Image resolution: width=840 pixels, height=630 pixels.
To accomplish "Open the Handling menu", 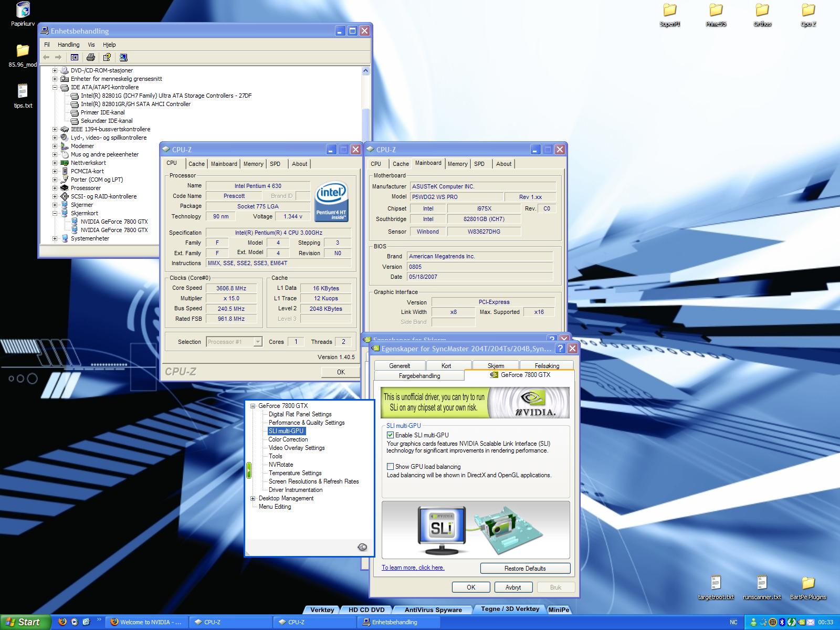I will tap(68, 45).
